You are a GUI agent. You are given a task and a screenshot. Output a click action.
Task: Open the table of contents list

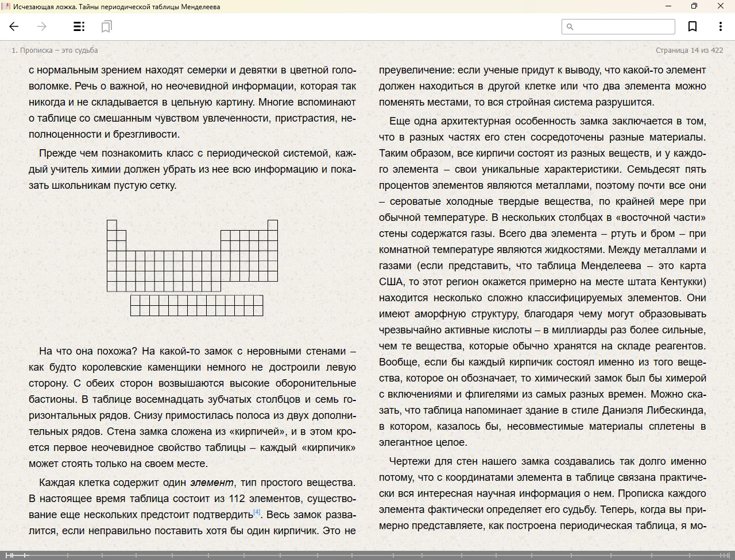[x=79, y=26]
